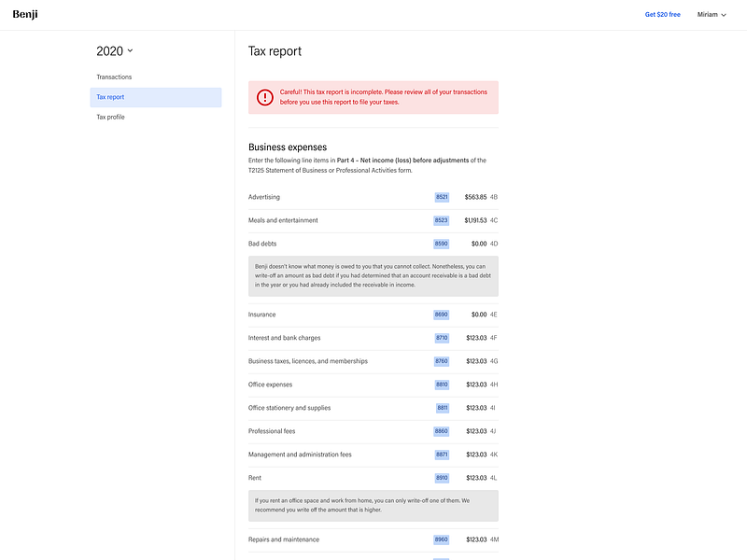Open the Miriam account menu
Image resolution: width=747 pixels, height=560 pixels.
pos(712,15)
